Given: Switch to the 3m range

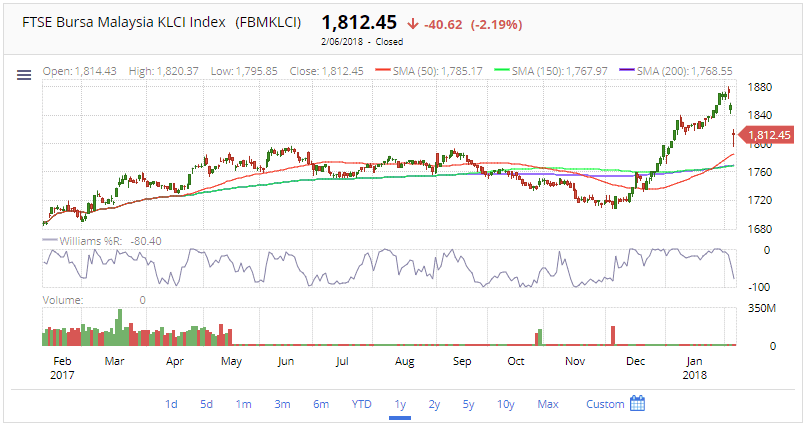Looking at the screenshot, I should 282,404.
